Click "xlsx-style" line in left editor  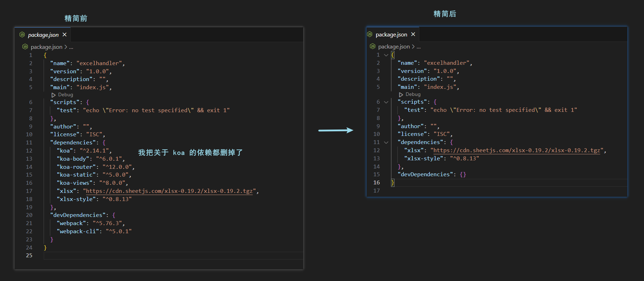[94, 199]
